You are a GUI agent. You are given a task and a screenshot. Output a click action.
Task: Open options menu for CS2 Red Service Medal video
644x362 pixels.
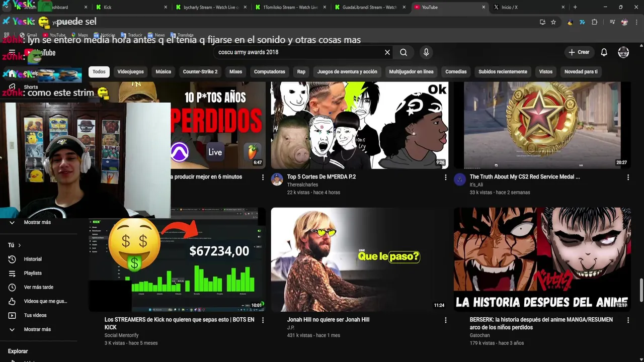click(628, 177)
